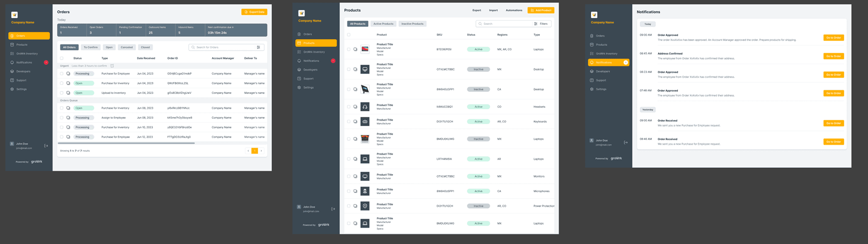Show the Active Products tab

[383, 24]
